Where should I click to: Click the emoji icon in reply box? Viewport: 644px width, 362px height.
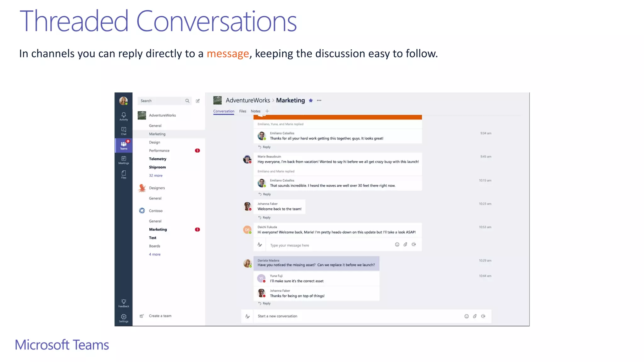(x=397, y=244)
